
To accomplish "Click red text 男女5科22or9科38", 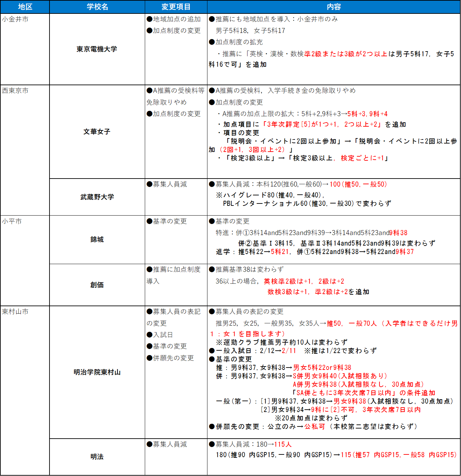I will (322, 368).
